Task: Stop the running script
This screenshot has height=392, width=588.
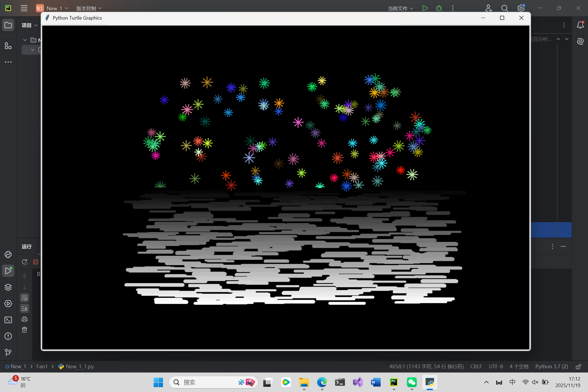Action: click(x=35, y=262)
